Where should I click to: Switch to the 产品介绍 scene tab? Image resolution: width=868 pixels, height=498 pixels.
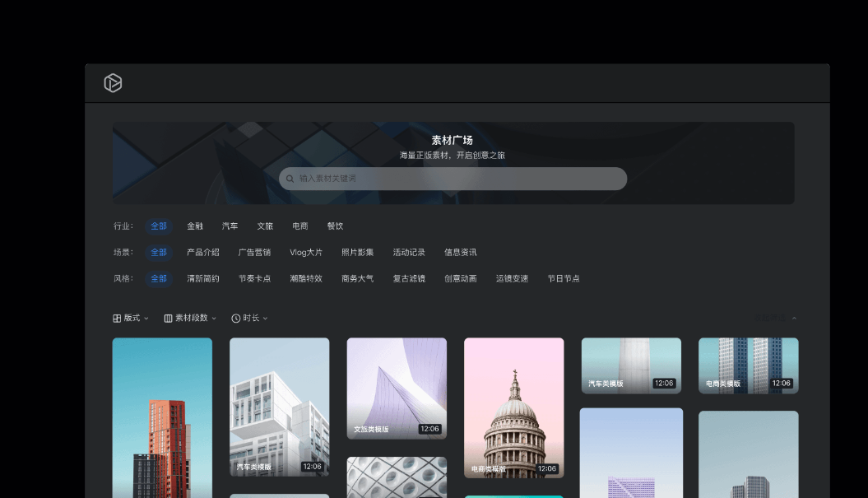(x=202, y=252)
